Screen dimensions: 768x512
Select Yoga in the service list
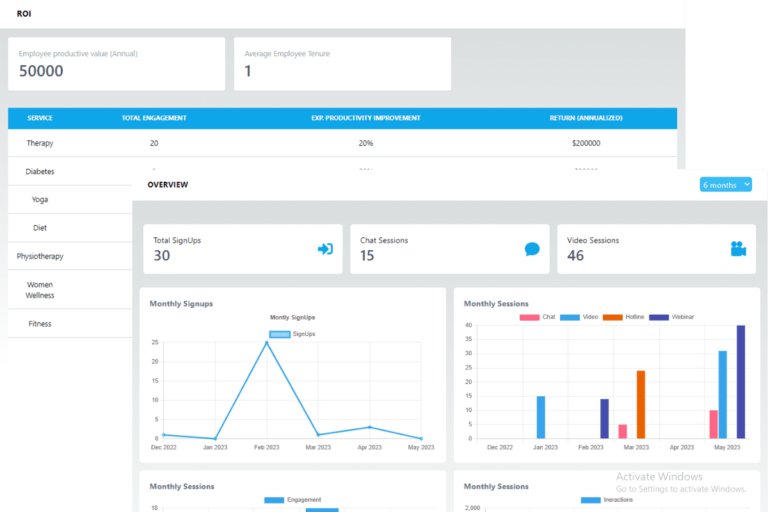point(40,200)
